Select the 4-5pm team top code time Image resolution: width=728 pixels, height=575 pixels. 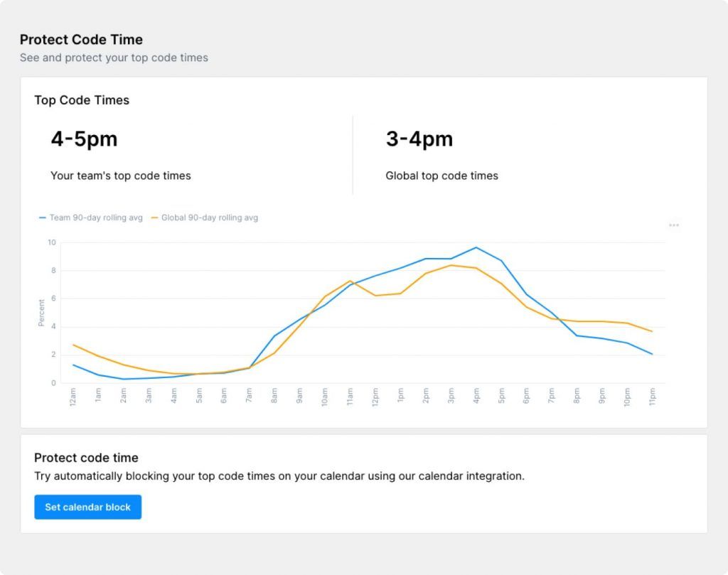83,139
